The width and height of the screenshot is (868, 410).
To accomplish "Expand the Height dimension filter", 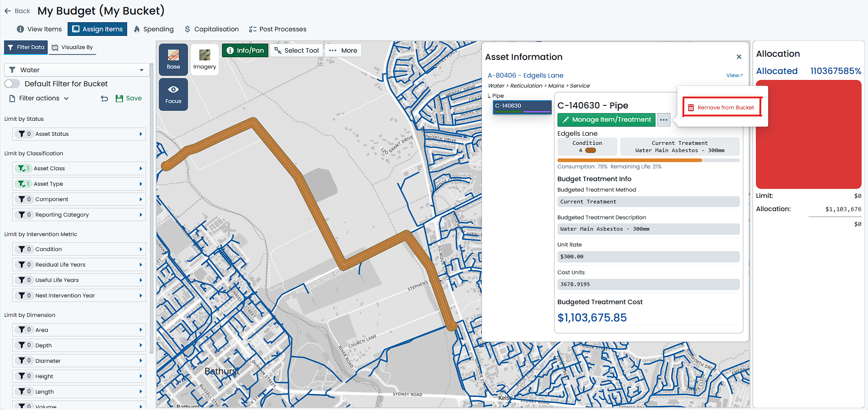I will click(x=79, y=376).
